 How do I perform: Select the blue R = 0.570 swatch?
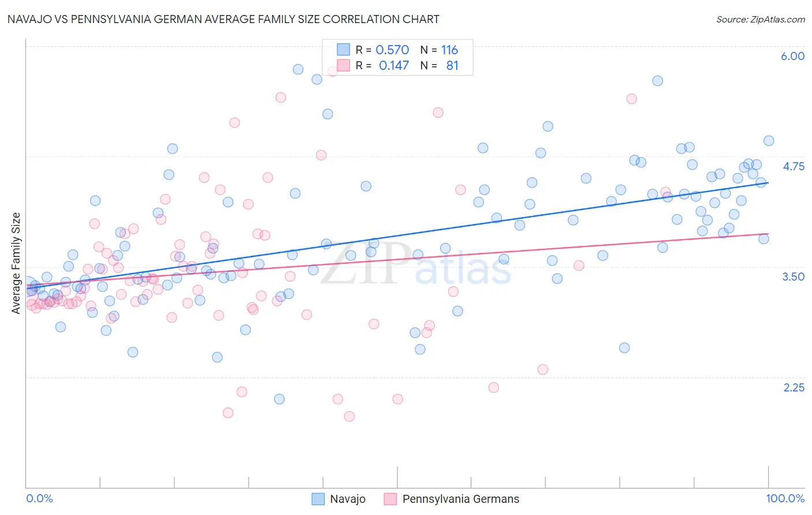344,50
